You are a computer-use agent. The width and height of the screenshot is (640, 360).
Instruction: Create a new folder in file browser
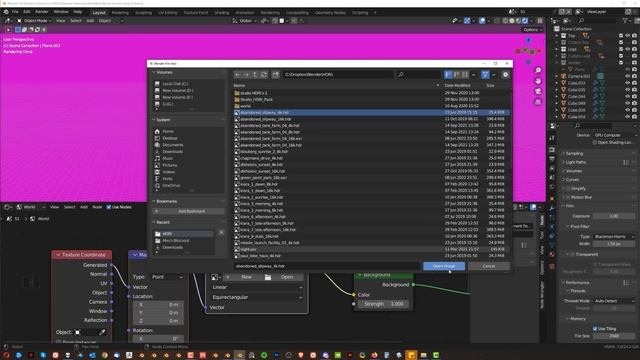tap(276, 75)
